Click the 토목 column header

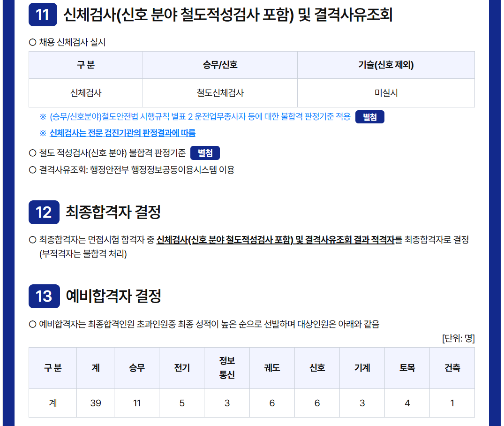(x=407, y=368)
